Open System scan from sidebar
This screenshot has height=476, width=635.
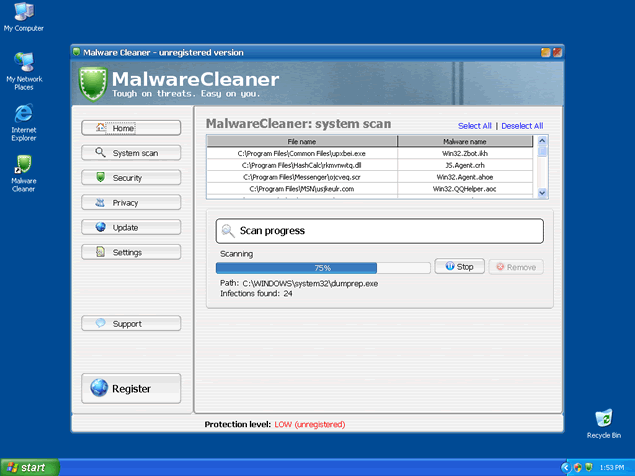pos(131,153)
